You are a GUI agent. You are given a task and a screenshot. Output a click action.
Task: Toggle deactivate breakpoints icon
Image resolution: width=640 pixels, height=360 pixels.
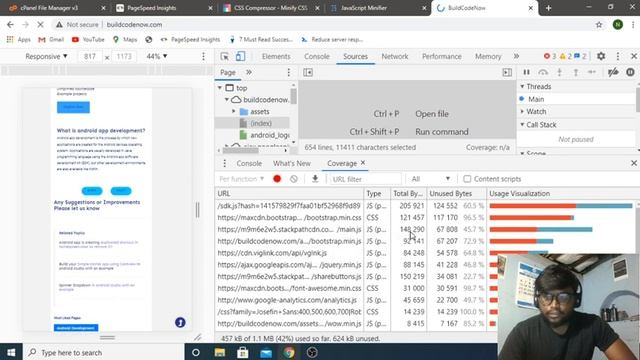coord(613,72)
